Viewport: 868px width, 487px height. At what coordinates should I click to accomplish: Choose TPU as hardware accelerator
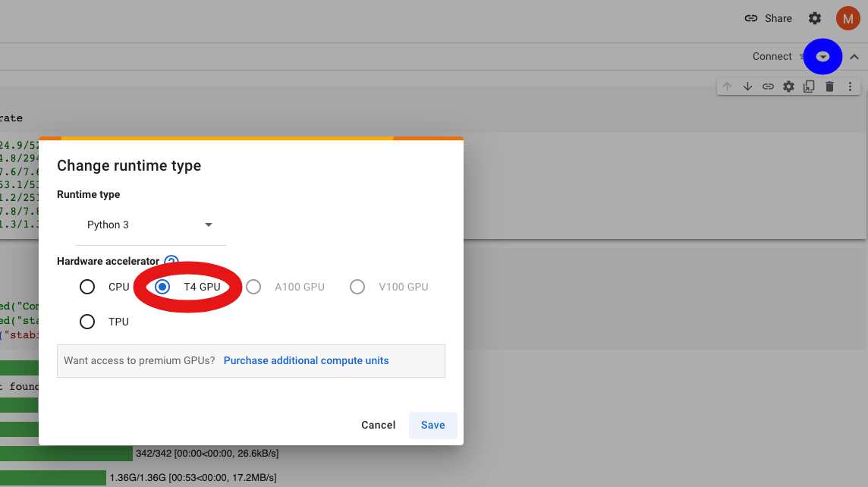point(87,322)
